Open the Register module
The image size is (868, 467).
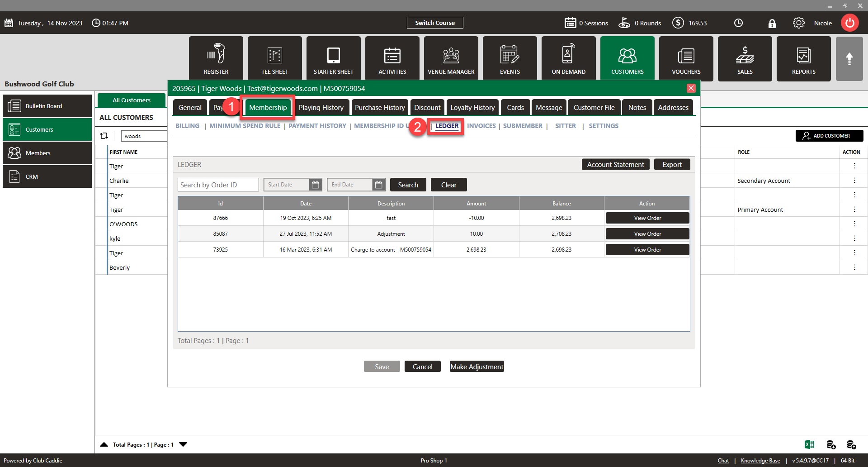216,59
